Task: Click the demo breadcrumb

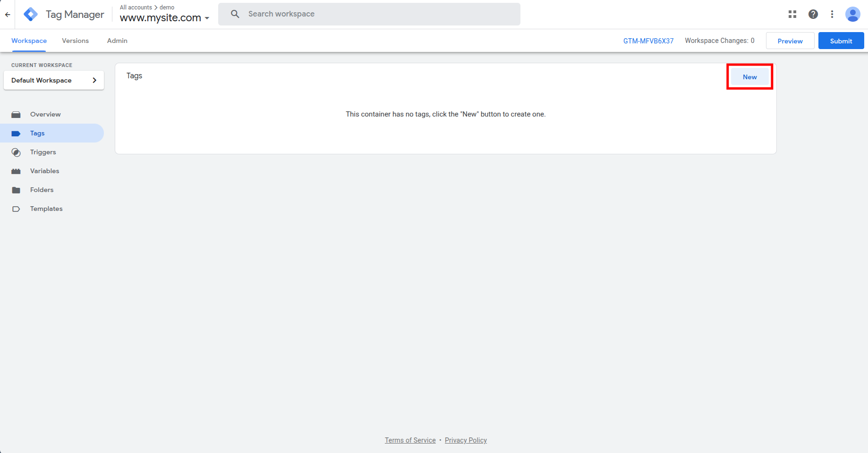Action: [x=167, y=8]
